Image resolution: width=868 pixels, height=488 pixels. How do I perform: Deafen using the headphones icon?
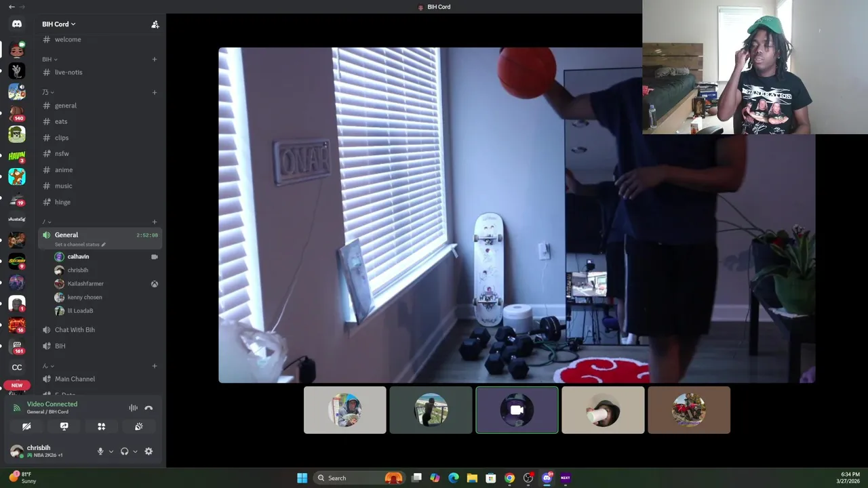tap(124, 451)
